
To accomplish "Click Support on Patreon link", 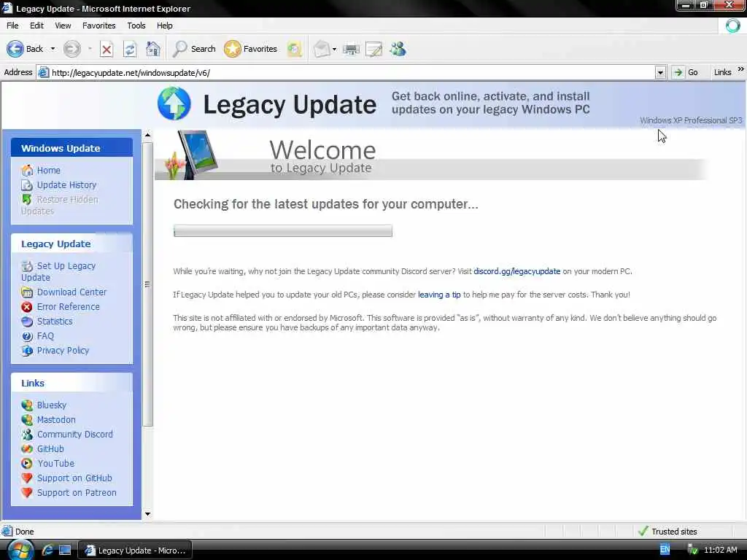I will [x=77, y=493].
